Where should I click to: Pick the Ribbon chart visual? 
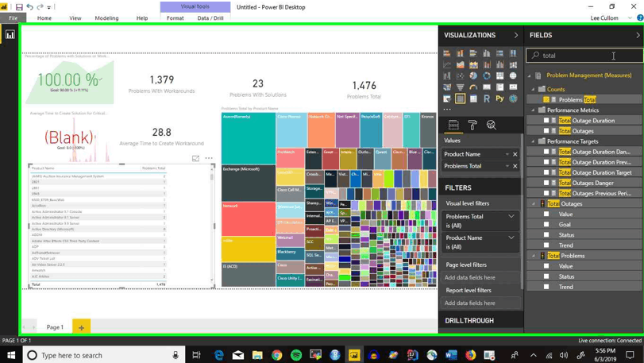tap(513, 65)
